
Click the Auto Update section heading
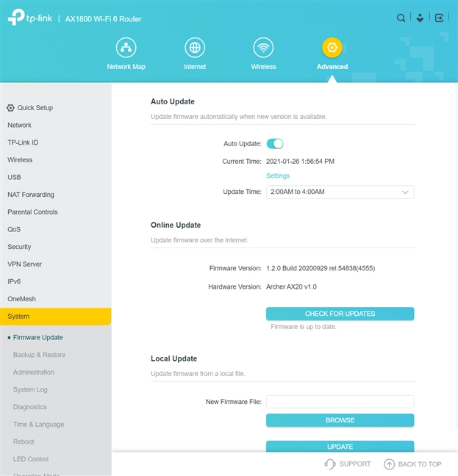tap(173, 101)
